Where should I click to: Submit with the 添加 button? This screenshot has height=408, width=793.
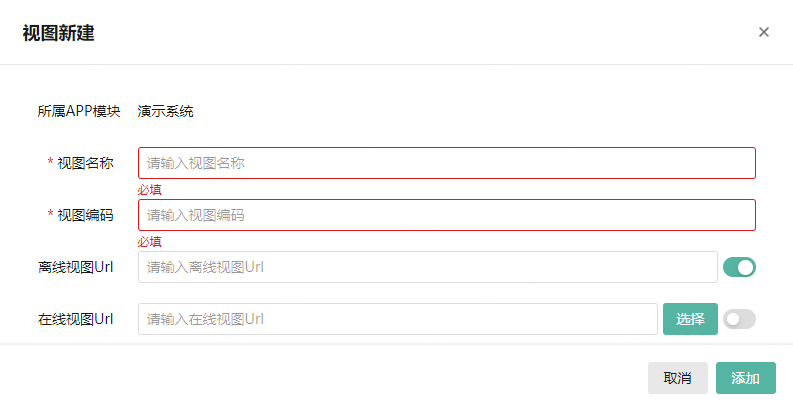(x=746, y=378)
